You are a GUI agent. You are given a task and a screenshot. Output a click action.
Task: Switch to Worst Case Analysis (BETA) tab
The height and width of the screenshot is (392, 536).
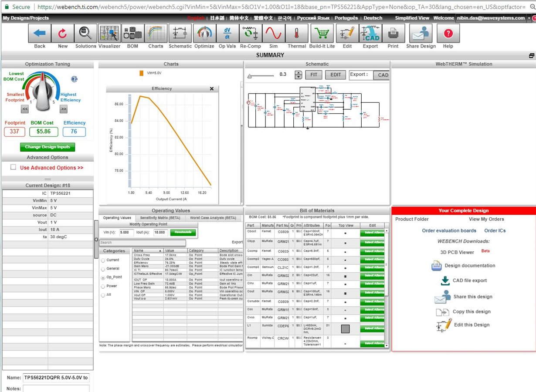(213, 218)
